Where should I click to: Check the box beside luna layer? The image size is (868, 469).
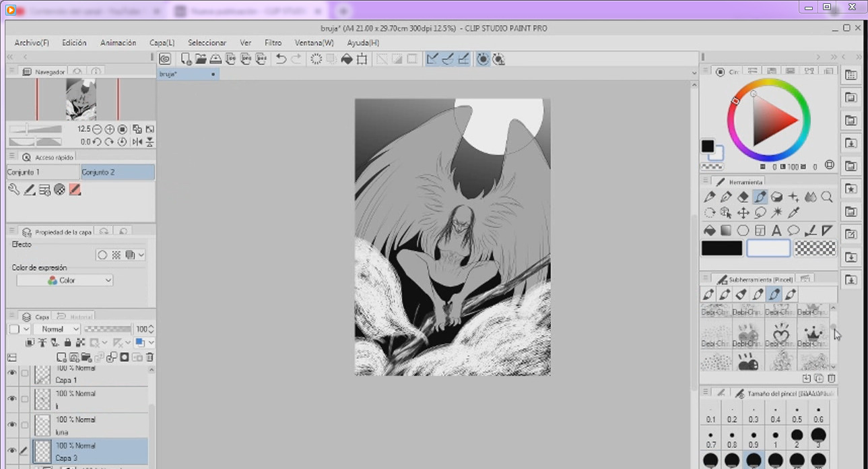[25, 425]
